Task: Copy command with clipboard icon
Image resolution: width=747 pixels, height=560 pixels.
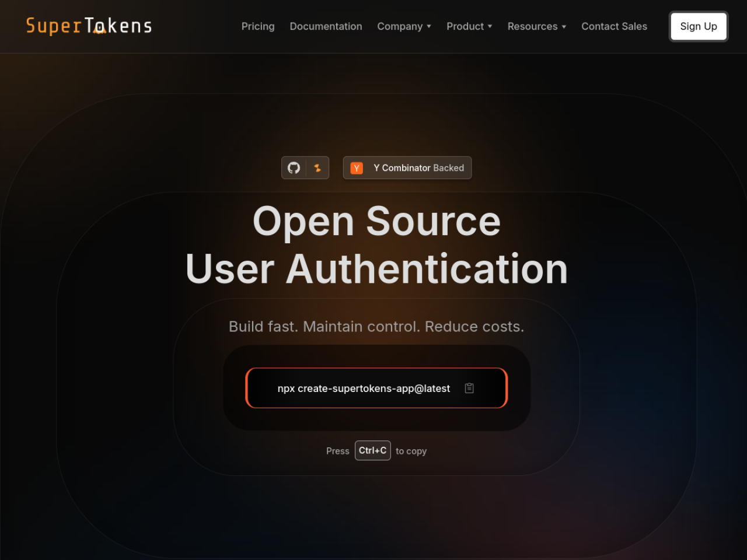Action: click(x=469, y=388)
